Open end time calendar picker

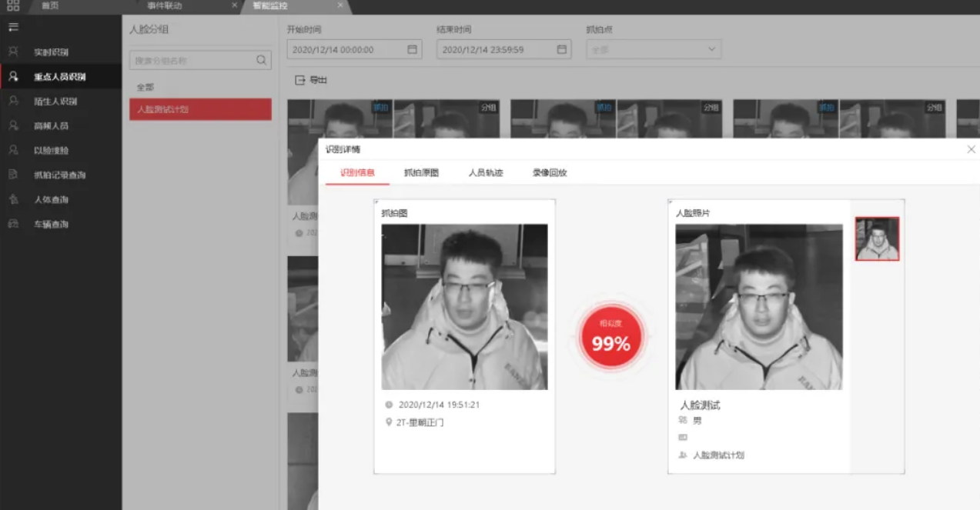pos(561,49)
